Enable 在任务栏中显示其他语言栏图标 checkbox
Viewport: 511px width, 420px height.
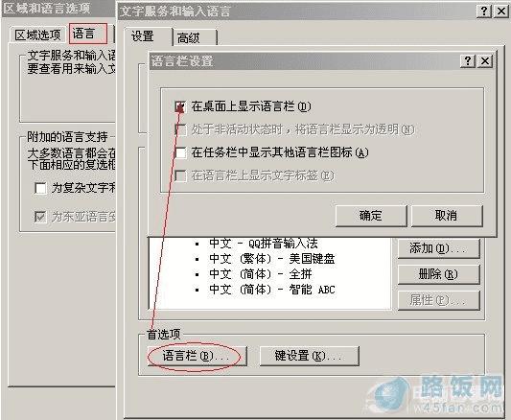point(180,152)
